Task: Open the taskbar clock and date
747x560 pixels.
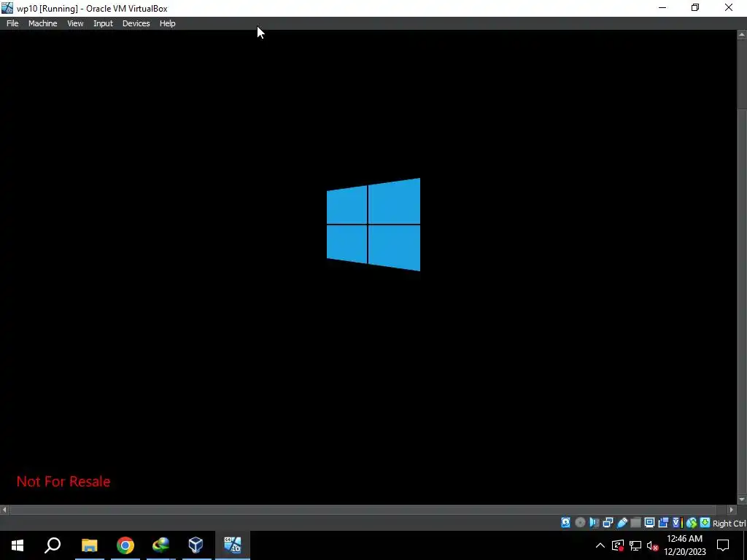Action: [x=684, y=545]
